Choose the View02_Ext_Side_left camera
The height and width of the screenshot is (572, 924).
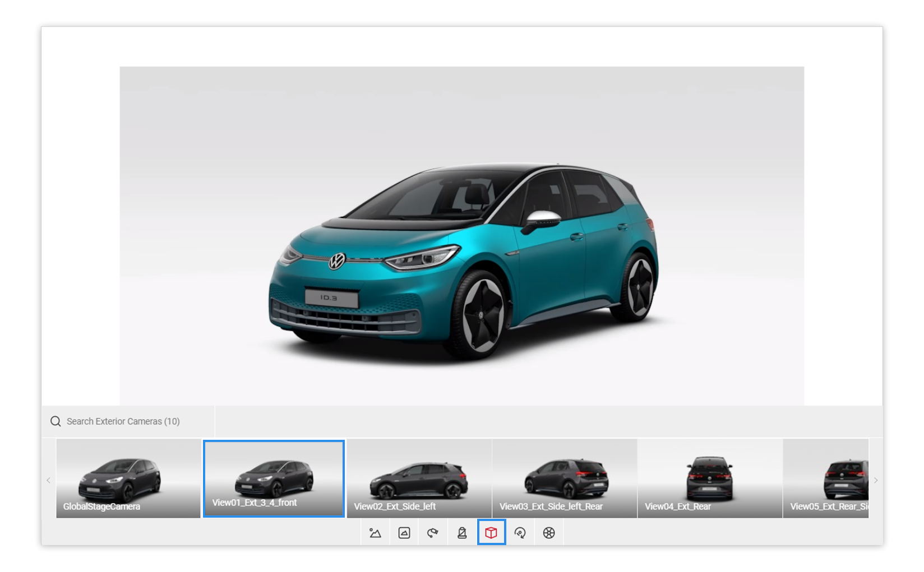[x=419, y=478]
